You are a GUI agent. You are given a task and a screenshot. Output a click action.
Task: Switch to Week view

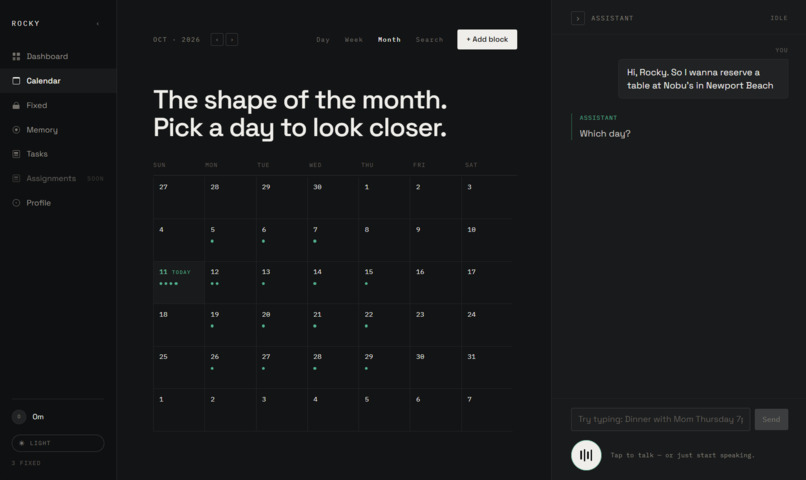coord(354,40)
